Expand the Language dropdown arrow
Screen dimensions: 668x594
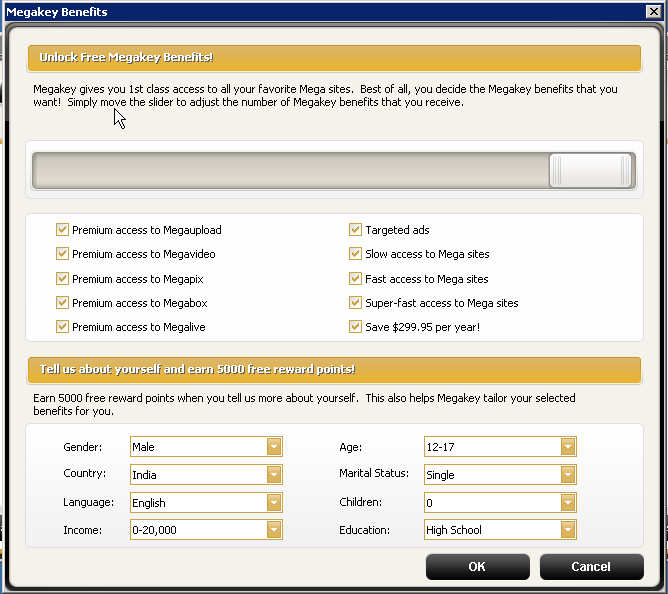274,502
